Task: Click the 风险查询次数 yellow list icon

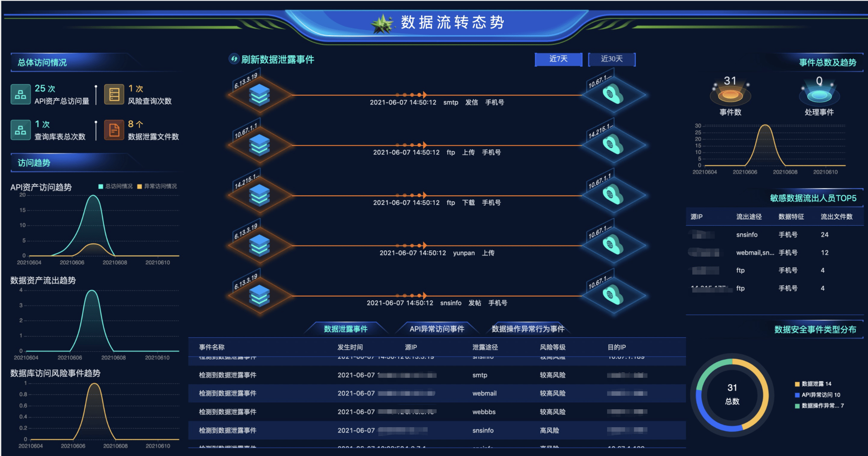Action: [114, 94]
